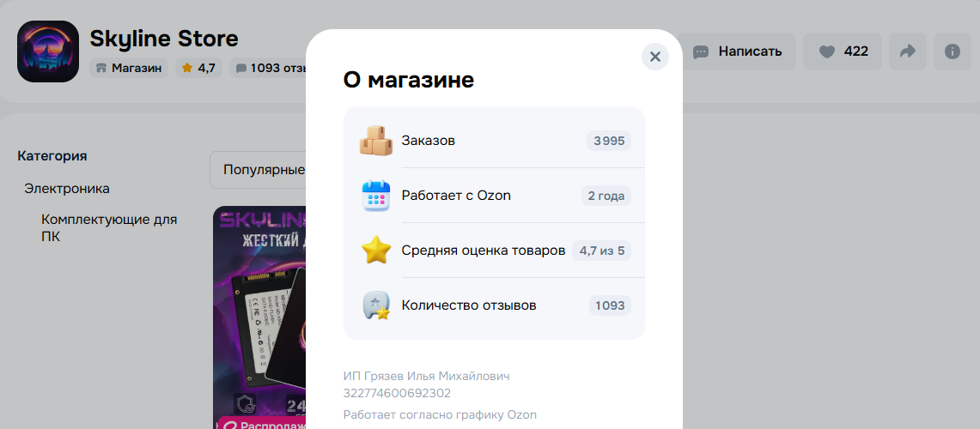980x429 pixels.
Task: Open 'Комплектующие для ПК' subcategory
Action: coord(109,227)
